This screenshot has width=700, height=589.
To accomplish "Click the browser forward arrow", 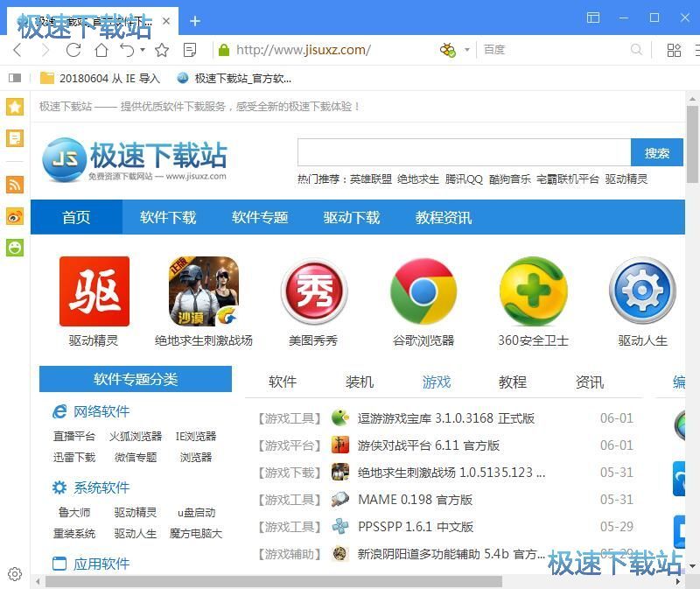I will click(45, 50).
